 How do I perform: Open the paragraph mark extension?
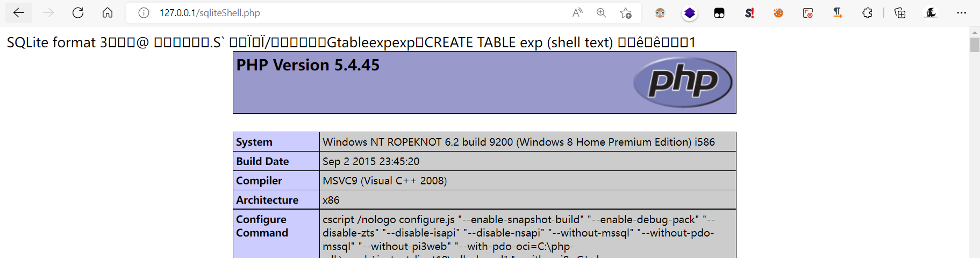point(838,13)
